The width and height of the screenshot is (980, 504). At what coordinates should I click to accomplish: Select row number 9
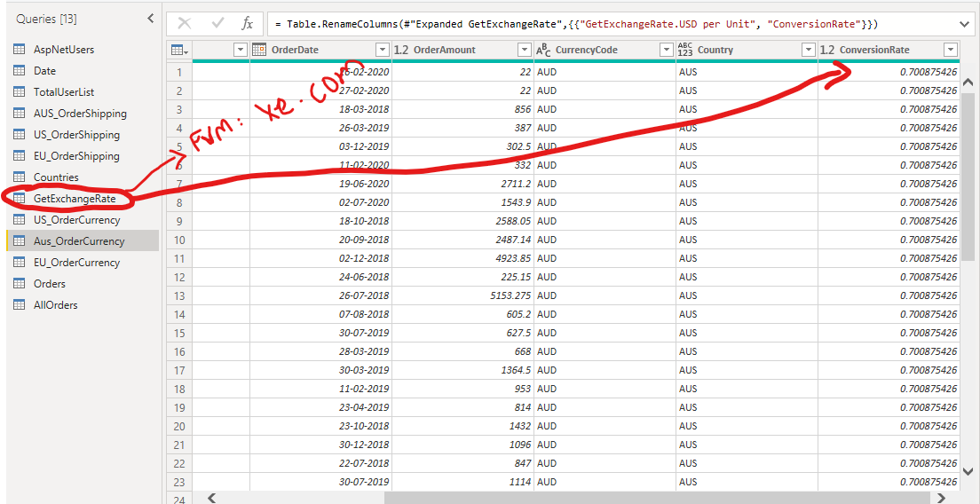[x=179, y=221]
